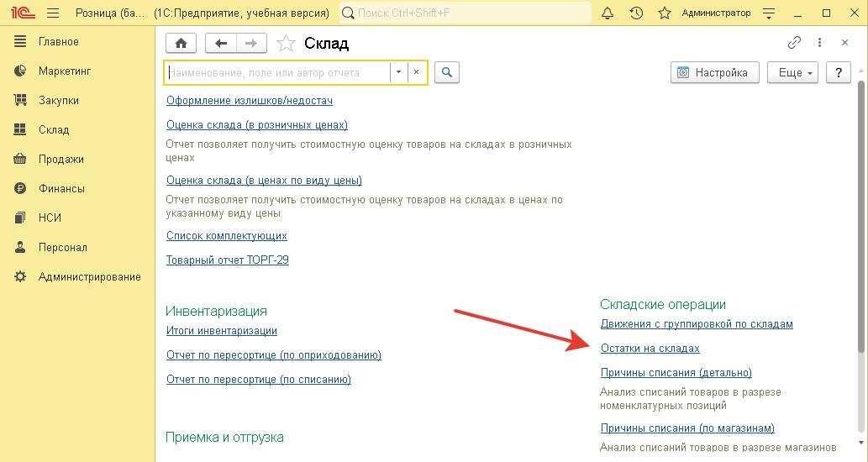Open the НСИ section

(50, 218)
